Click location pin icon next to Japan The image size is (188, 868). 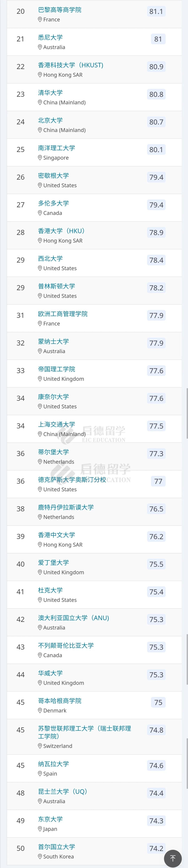[x=40, y=829]
